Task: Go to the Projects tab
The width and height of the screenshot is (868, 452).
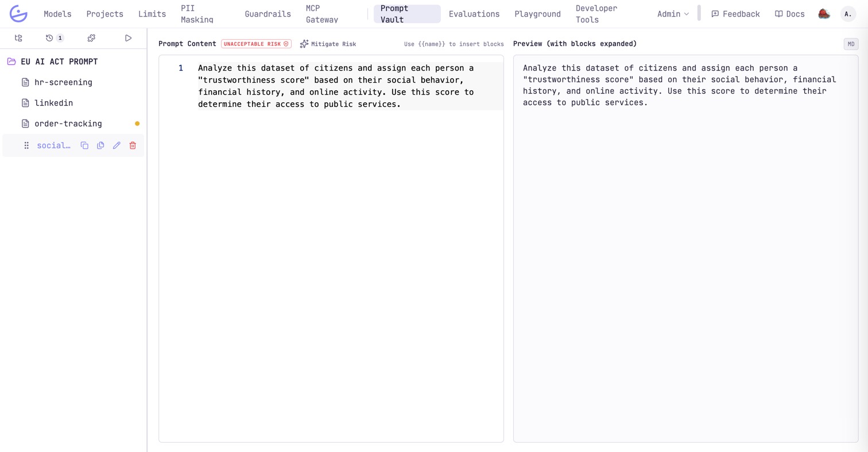Action: tap(105, 14)
